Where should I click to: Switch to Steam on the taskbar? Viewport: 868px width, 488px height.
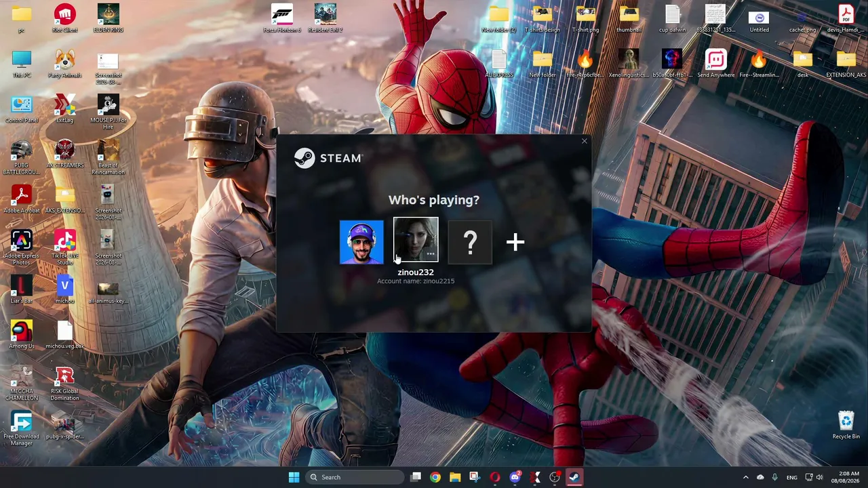click(x=574, y=477)
